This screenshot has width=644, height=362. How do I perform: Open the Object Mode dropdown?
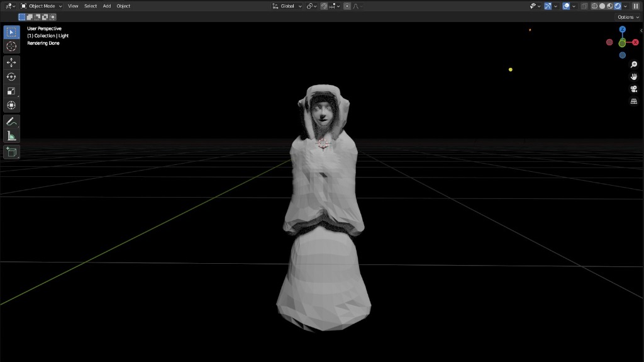tap(42, 6)
